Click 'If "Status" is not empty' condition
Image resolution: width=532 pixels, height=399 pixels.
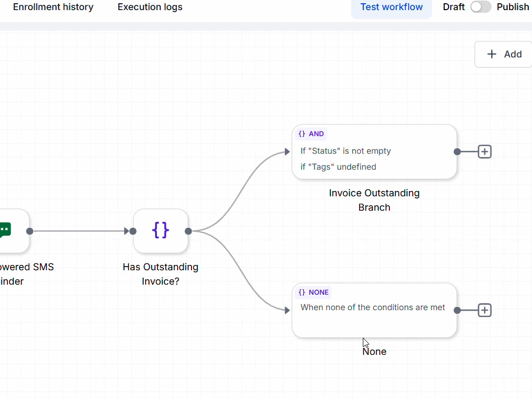coord(345,151)
